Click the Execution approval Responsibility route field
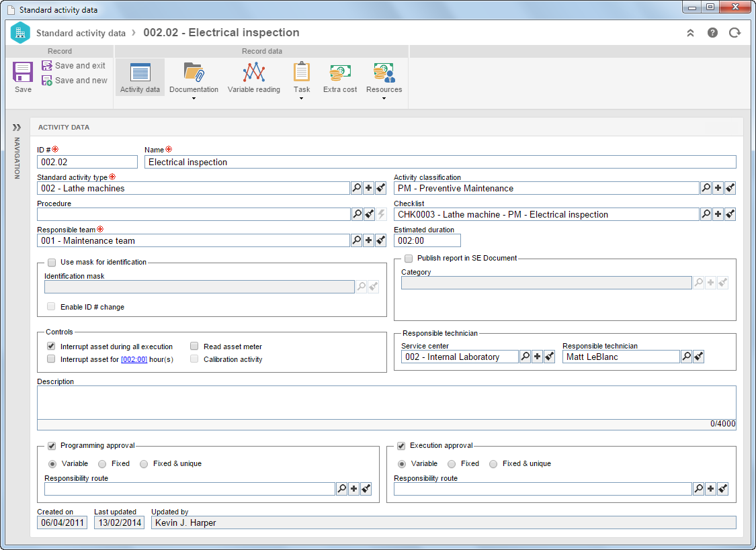The height and width of the screenshot is (550, 756). 543,489
